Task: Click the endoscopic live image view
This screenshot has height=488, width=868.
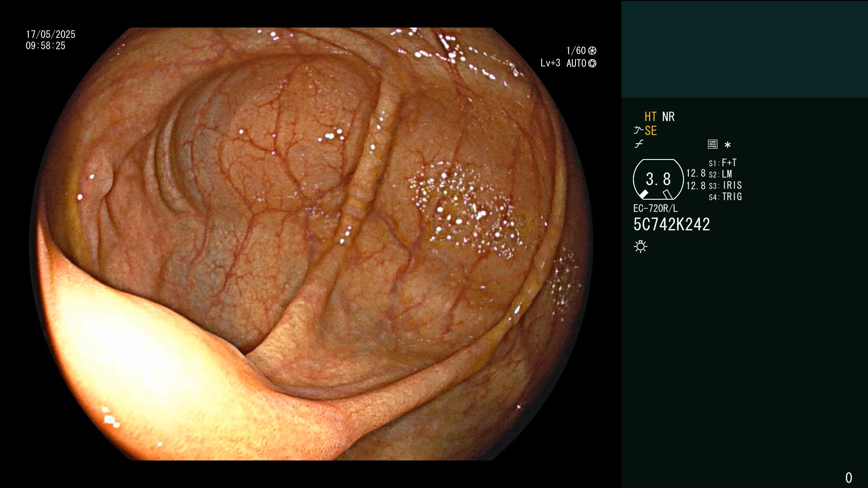Action: coord(311,244)
